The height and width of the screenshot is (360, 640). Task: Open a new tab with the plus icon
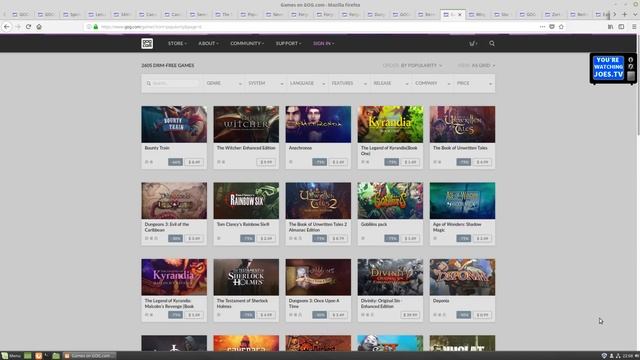(624, 14)
